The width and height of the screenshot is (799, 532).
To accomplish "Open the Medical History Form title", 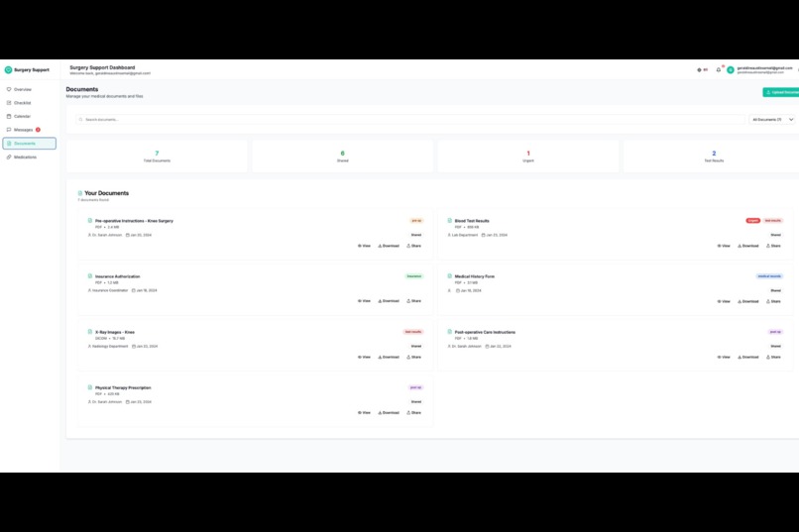I will coord(475,276).
